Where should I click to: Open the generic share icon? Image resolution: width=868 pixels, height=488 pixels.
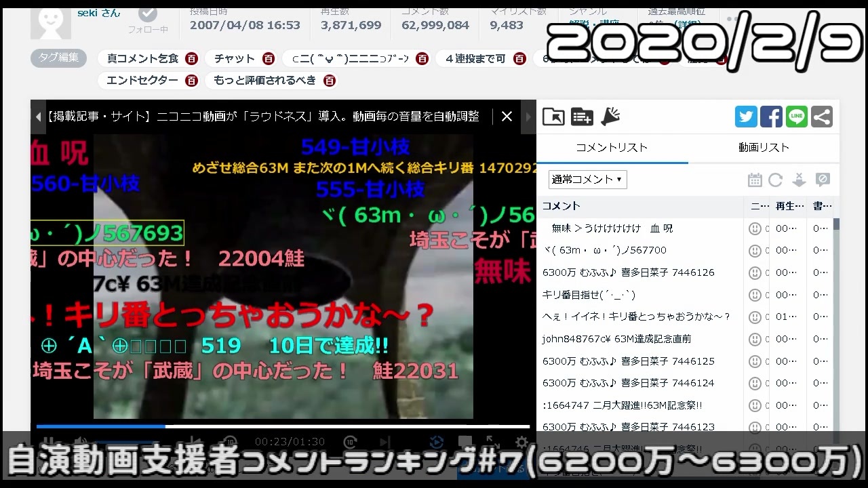click(822, 117)
